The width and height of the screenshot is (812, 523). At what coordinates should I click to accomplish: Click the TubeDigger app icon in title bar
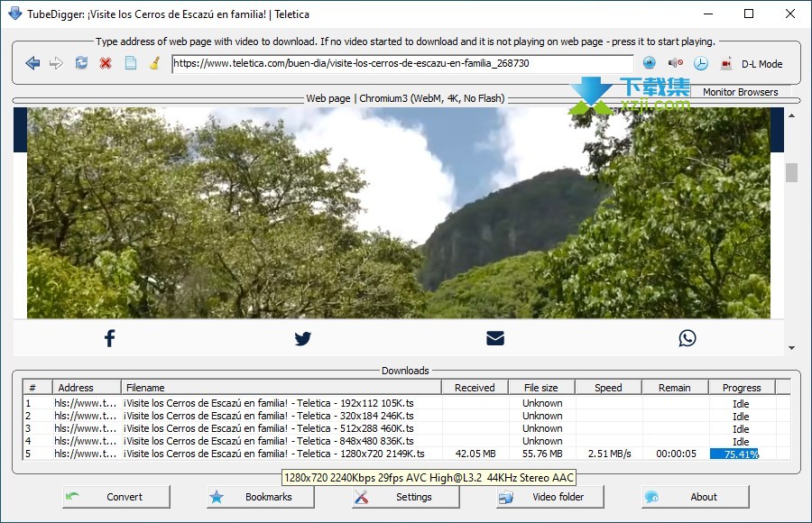coord(15,14)
